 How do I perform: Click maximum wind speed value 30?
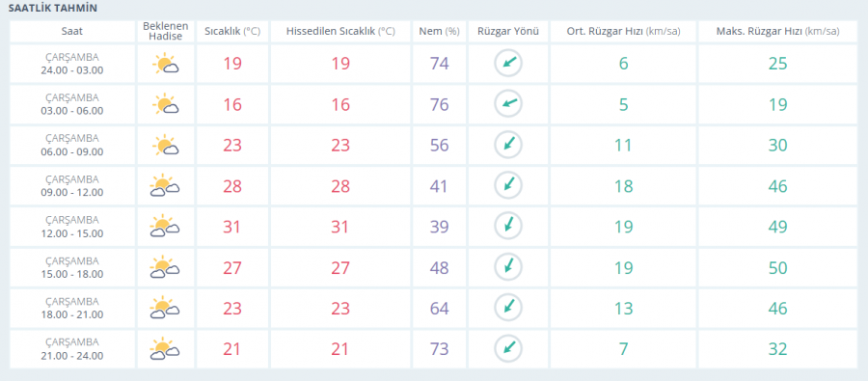pyautogui.click(x=777, y=145)
